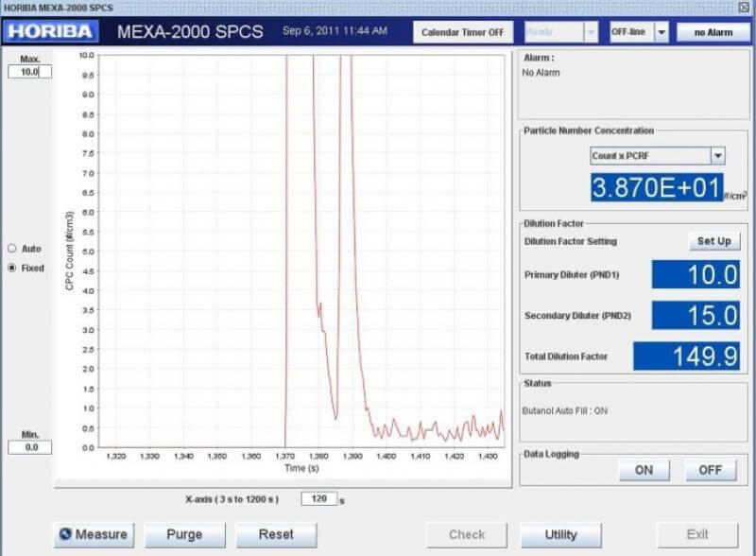This screenshot has width=756, height=556.
Task: Open the Count x PCRF dropdown
Action: 718,156
